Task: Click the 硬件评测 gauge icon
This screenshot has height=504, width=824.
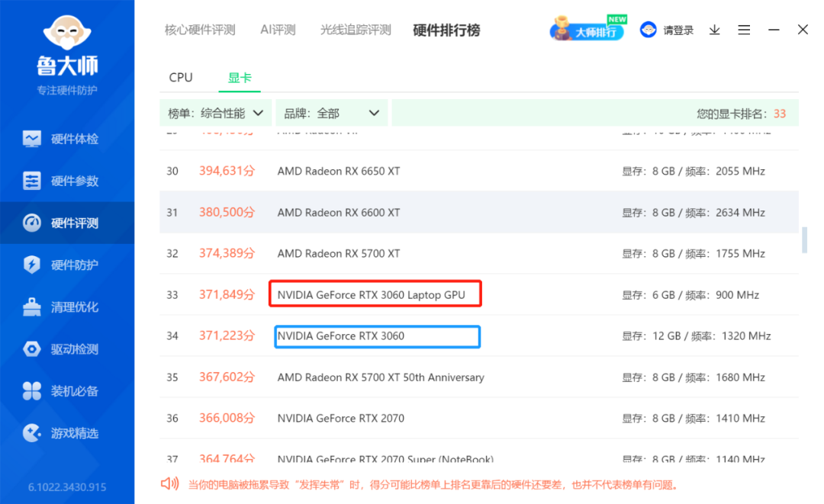Action: click(x=32, y=223)
